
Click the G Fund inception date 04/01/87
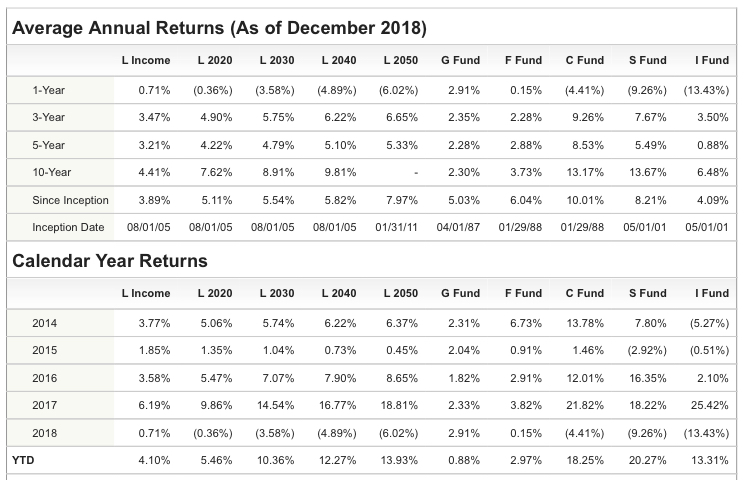pyautogui.click(x=458, y=228)
